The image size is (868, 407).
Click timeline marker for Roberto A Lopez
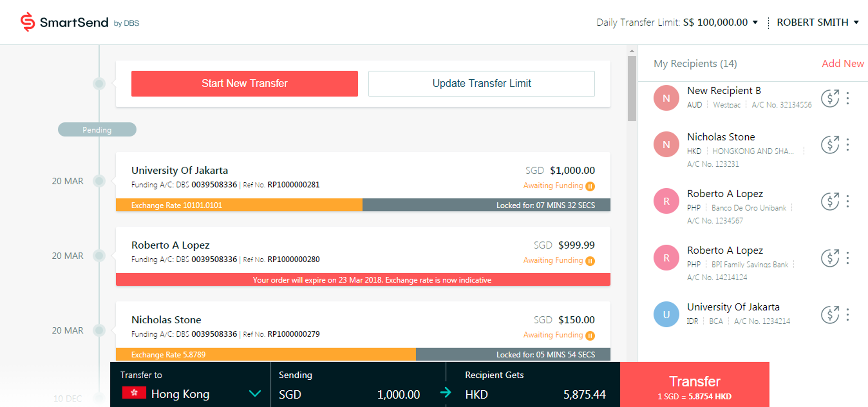[99, 256]
